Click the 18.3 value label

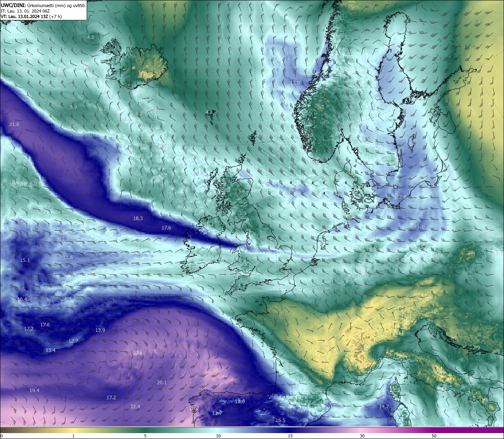point(138,219)
